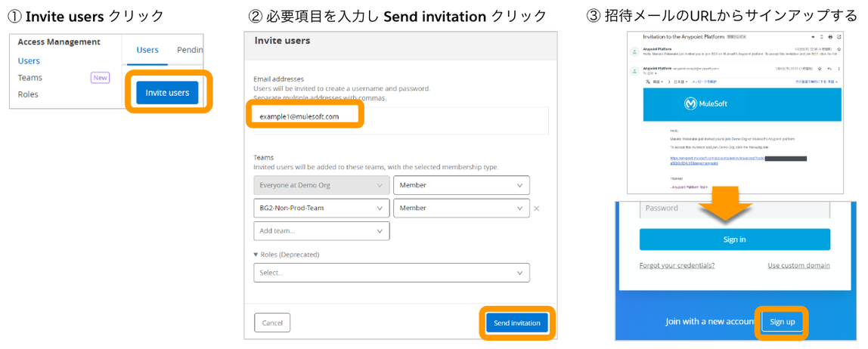The width and height of the screenshot is (868, 349).
Task: Click the print icon in email header
Action: click(830, 37)
